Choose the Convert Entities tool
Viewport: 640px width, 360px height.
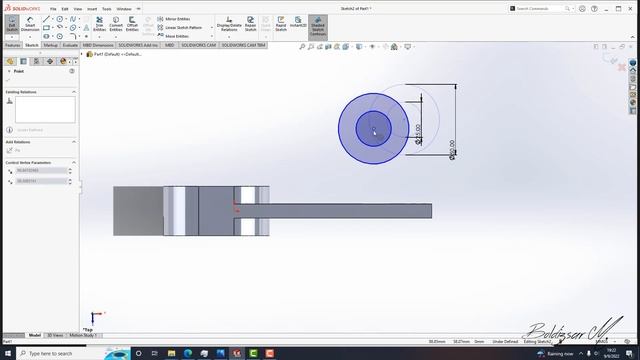116,24
